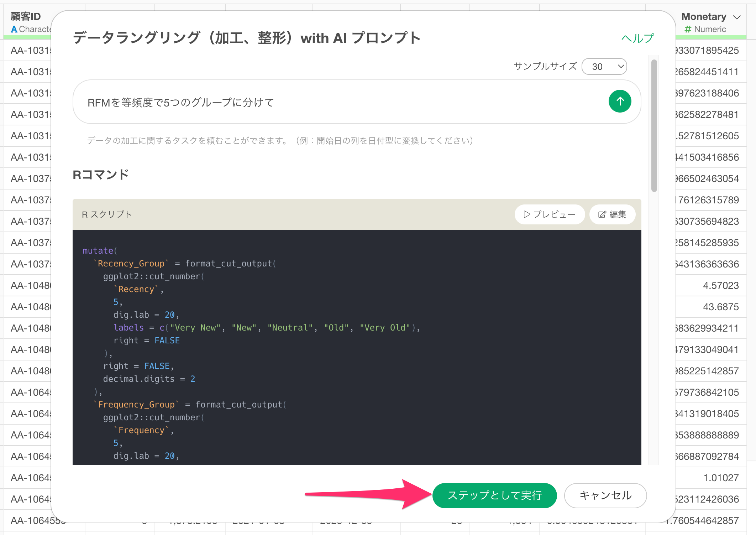
Task: Click the Monetary cell 43.6875
Action: click(x=721, y=307)
